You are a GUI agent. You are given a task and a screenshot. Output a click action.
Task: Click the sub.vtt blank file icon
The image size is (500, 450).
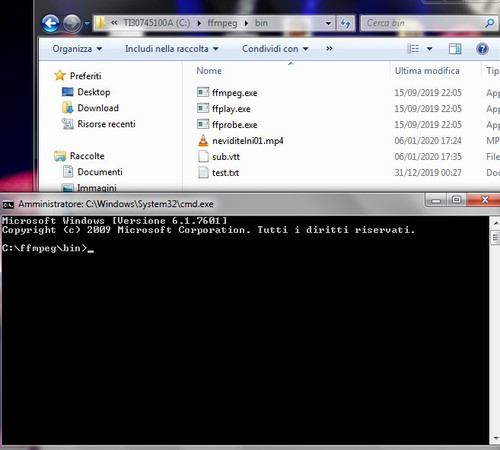point(203,156)
